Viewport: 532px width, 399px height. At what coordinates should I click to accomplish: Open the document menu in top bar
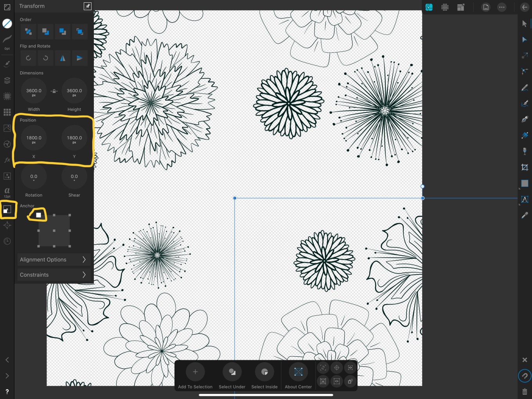[485, 7]
